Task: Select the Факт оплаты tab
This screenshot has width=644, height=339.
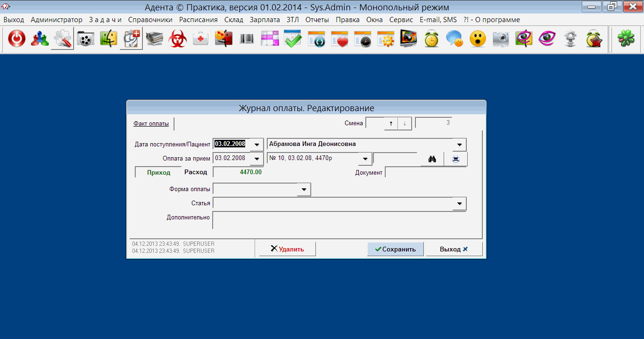Action: point(151,124)
